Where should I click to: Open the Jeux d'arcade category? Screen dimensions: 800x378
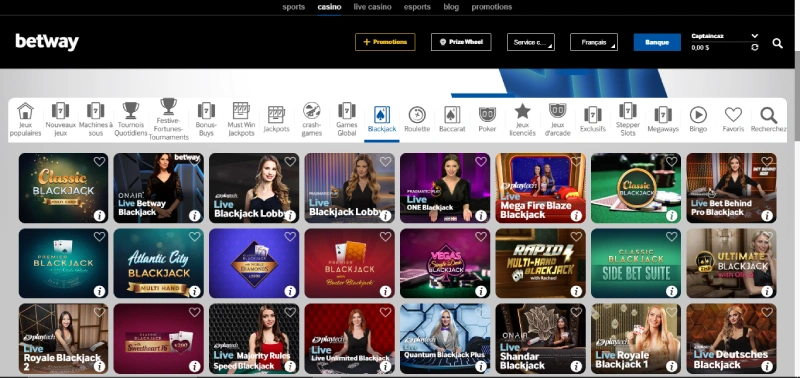[558, 119]
